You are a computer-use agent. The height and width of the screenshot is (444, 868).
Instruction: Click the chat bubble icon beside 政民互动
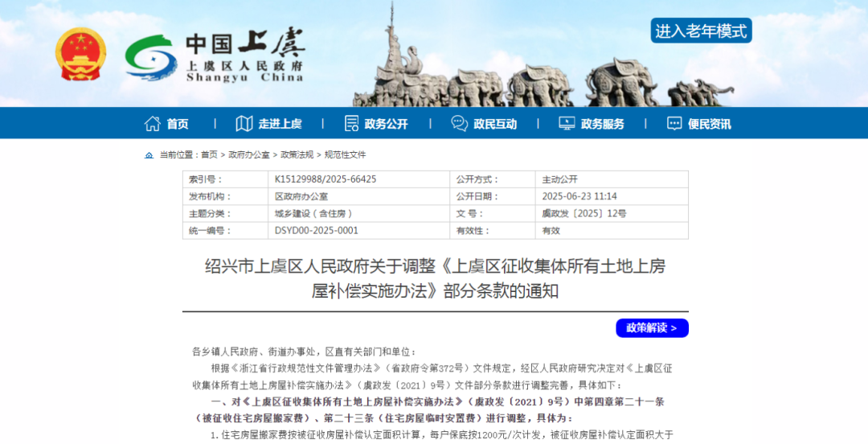pos(459,124)
